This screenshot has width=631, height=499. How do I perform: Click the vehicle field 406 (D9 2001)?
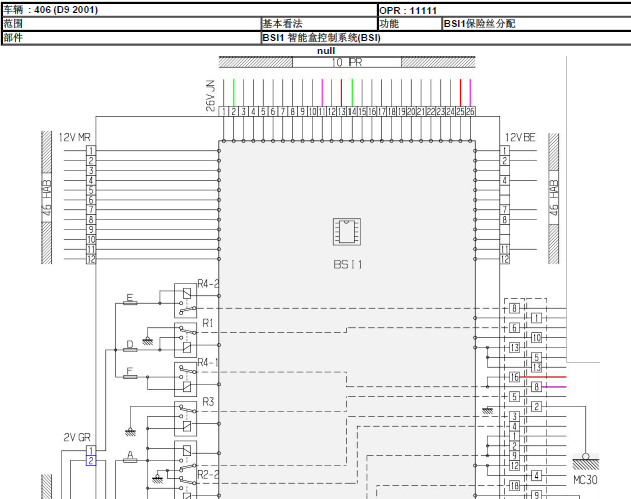coord(190,10)
